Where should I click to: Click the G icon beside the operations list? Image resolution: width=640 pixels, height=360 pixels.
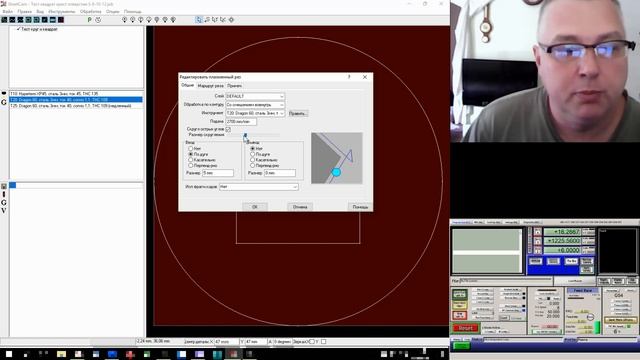pos(4,202)
